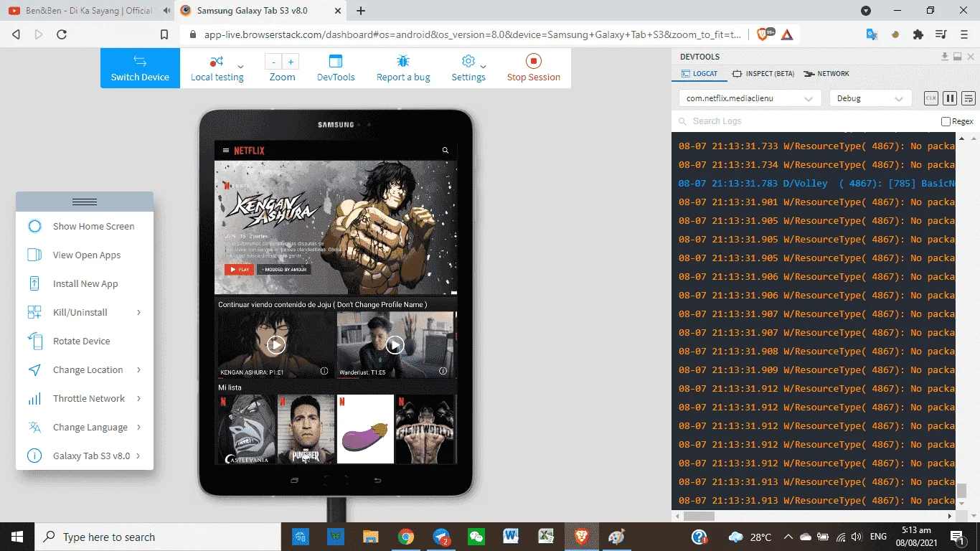Open the Windows Start menu
The height and width of the screenshot is (551, 980).
[17, 537]
